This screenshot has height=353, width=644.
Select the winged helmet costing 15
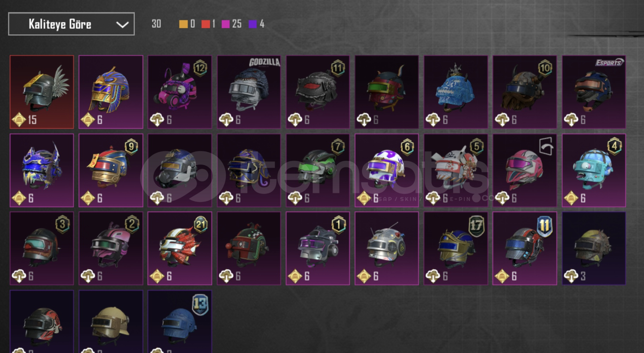click(x=42, y=92)
